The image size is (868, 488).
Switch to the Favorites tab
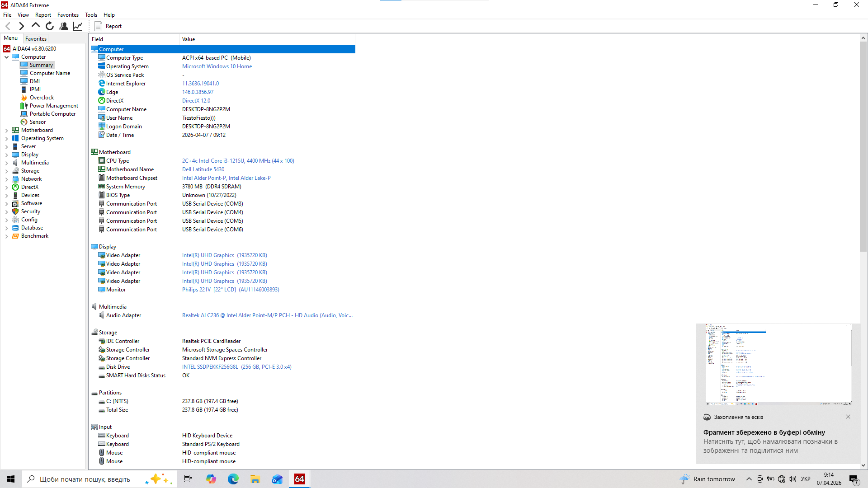click(36, 39)
